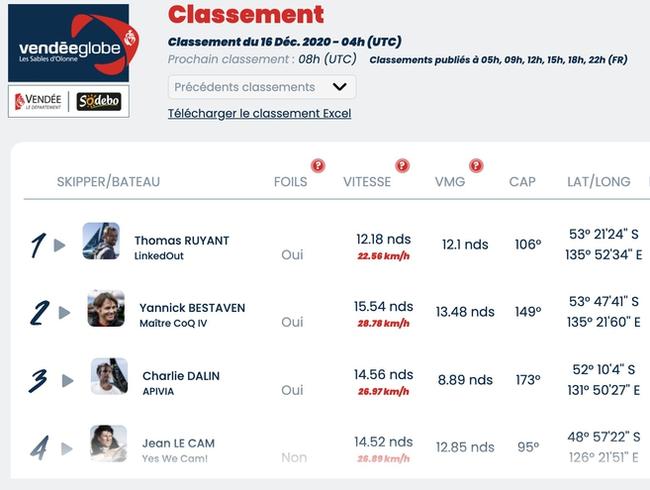Image resolution: width=650 pixels, height=490 pixels.
Task: Expand Thomas Ruyant's row arrow
Action: click(x=60, y=245)
